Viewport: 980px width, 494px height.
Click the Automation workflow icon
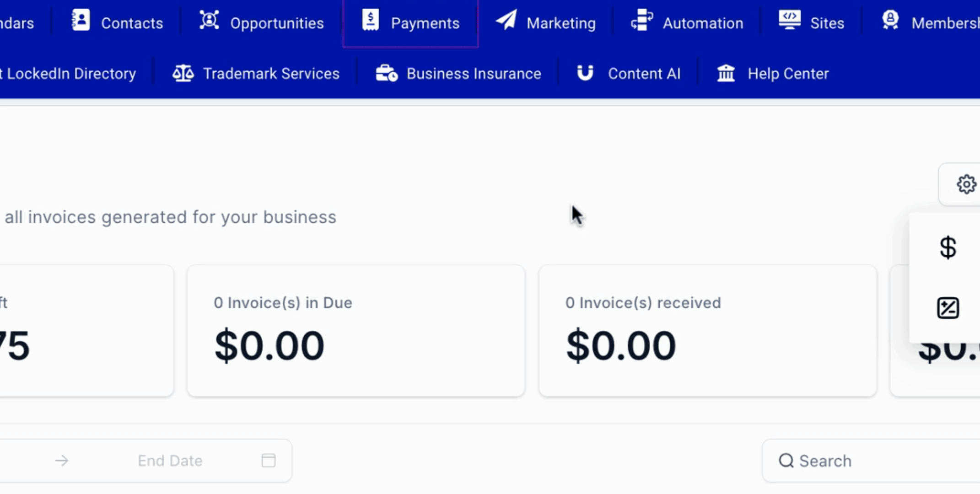[x=642, y=21]
